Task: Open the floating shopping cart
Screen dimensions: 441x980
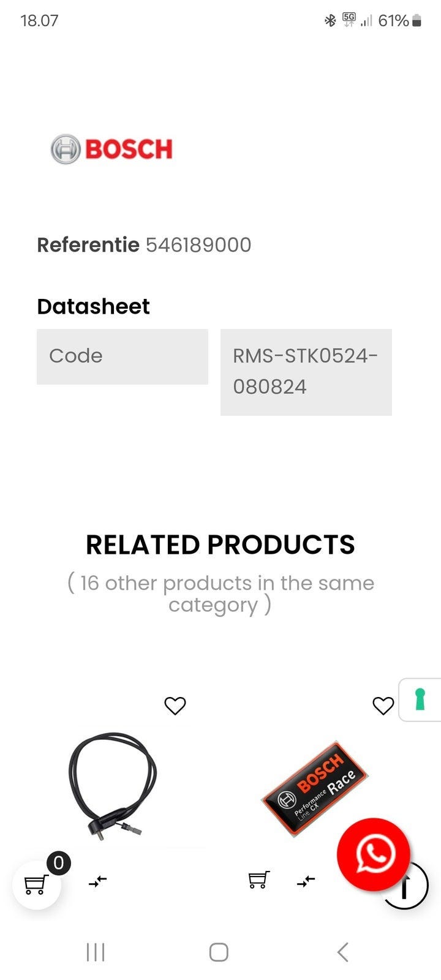Action: 36,884
